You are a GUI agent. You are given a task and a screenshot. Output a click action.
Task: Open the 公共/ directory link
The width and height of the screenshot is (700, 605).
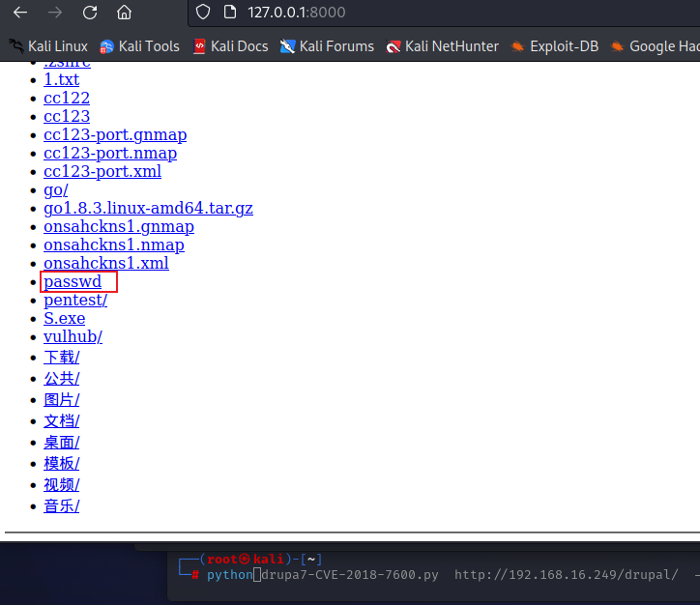(61, 379)
